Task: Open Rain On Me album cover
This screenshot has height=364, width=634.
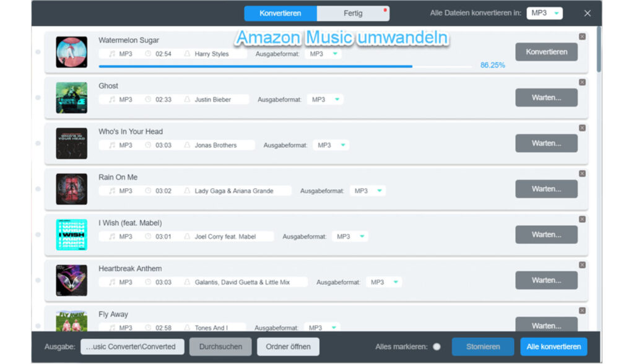Action: click(x=72, y=189)
